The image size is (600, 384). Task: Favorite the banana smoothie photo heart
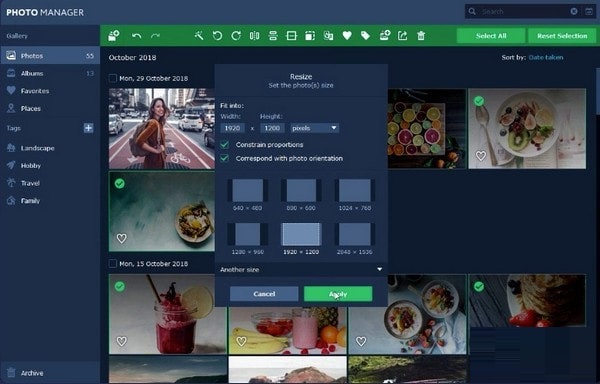(241, 341)
